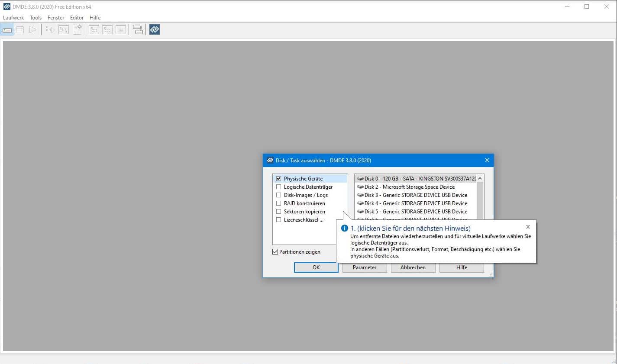Select the Disk 5 Generic STORAGE DEVICE row

point(416,211)
